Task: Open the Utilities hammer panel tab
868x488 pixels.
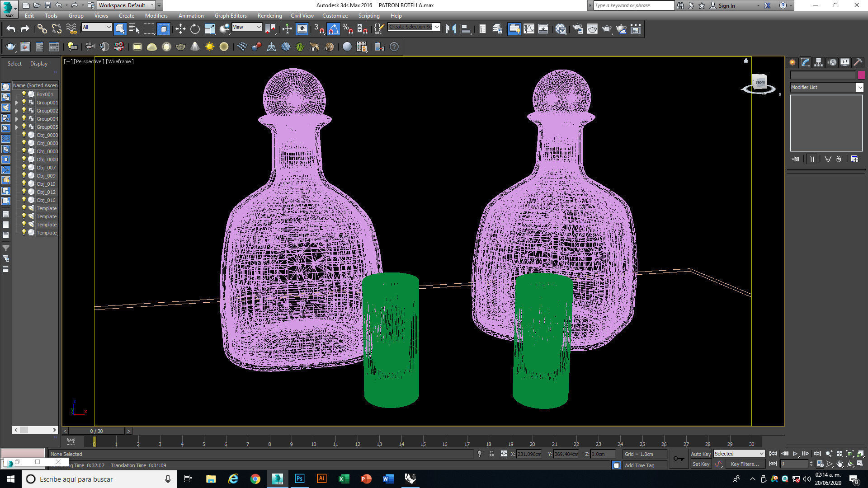Action: (858, 62)
